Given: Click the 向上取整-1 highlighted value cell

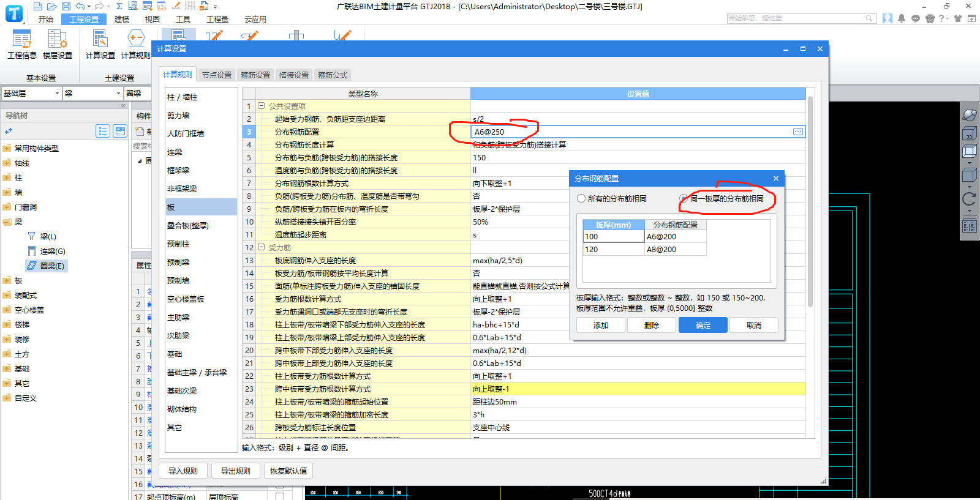Looking at the screenshot, I should click(x=638, y=389).
